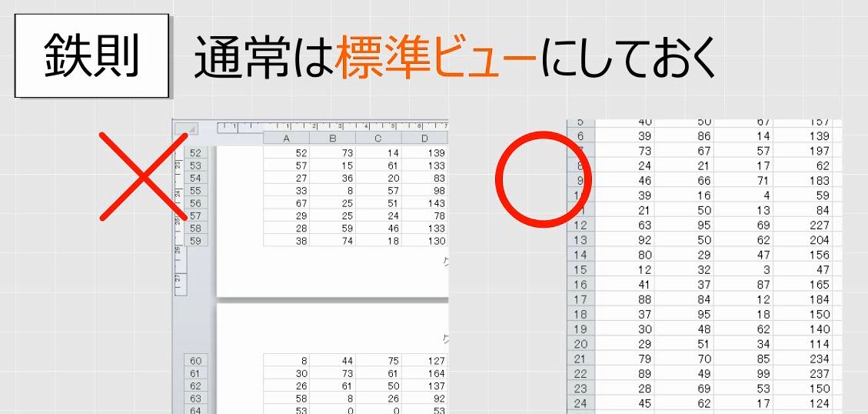Viewport: 868px width, 414px height.
Task: Select row header 58
Action: [x=196, y=228]
